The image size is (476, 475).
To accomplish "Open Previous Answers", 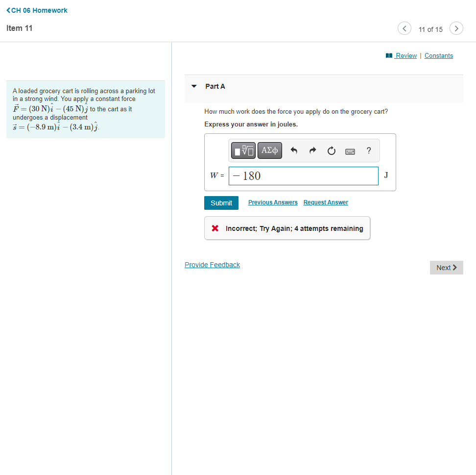I will pos(273,202).
